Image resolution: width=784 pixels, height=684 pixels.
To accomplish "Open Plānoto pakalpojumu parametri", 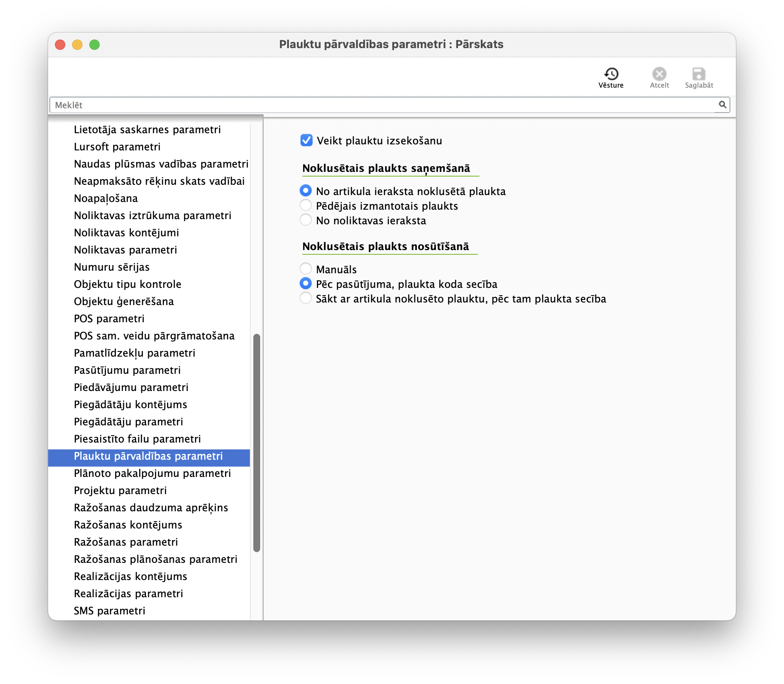I will click(149, 473).
